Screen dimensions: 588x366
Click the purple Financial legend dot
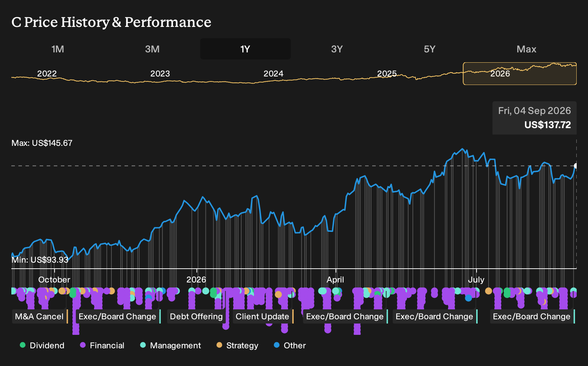pos(83,345)
